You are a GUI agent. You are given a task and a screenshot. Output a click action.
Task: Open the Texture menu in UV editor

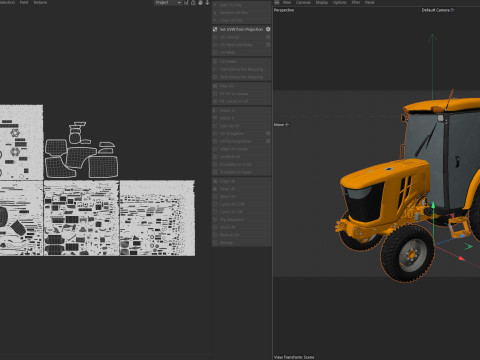pos(40,2)
